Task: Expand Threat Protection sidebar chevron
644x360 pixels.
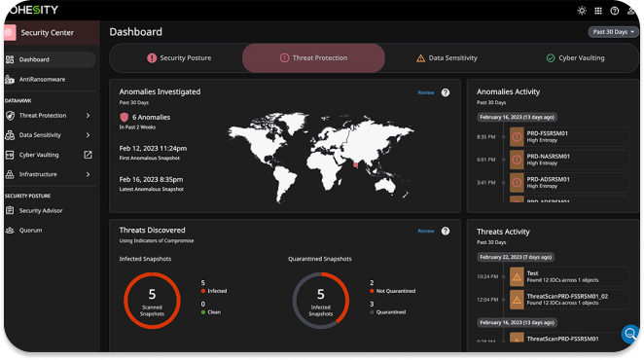Action: pos(88,116)
